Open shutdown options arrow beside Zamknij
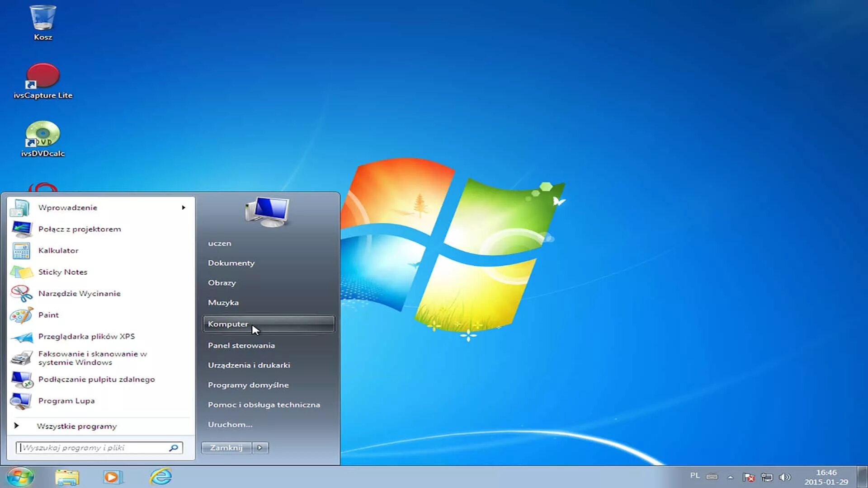 point(260,448)
